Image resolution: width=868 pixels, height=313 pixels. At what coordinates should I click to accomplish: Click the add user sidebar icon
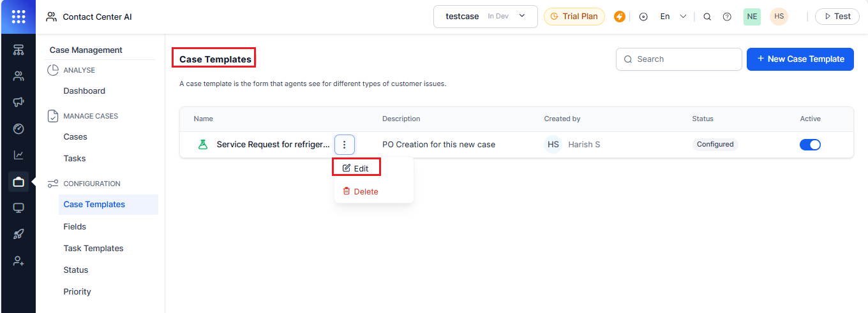click(19, 261)
